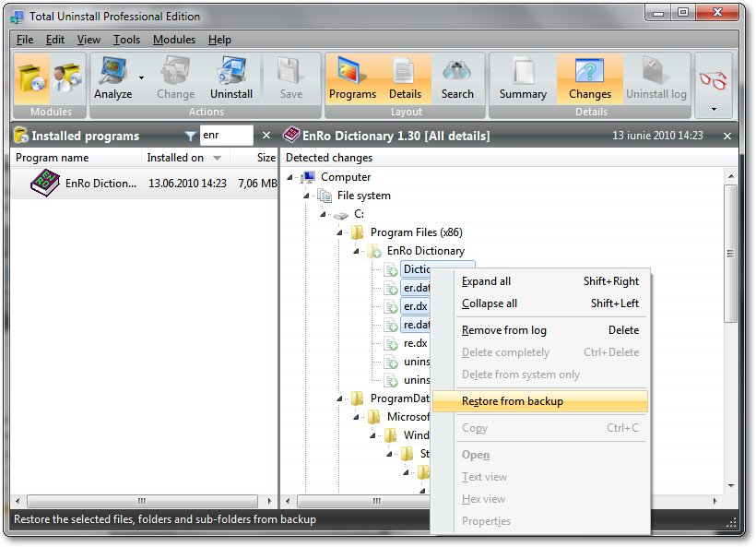Sort by Installed on column header

(175, 158)
